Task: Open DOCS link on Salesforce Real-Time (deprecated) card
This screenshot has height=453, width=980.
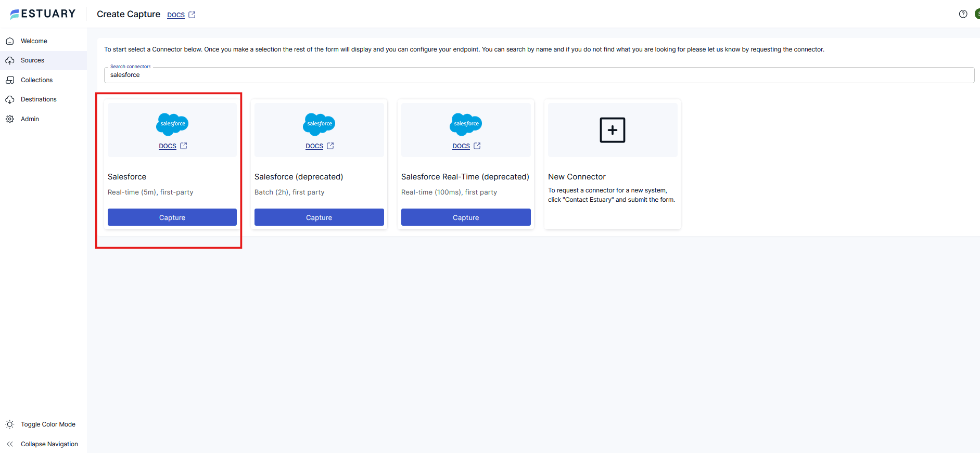Action: (x=461, y=146)
